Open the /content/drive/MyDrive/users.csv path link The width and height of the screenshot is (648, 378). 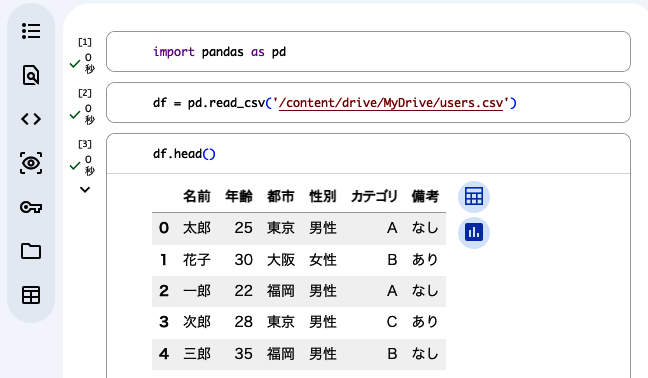[x=391, y=102]
